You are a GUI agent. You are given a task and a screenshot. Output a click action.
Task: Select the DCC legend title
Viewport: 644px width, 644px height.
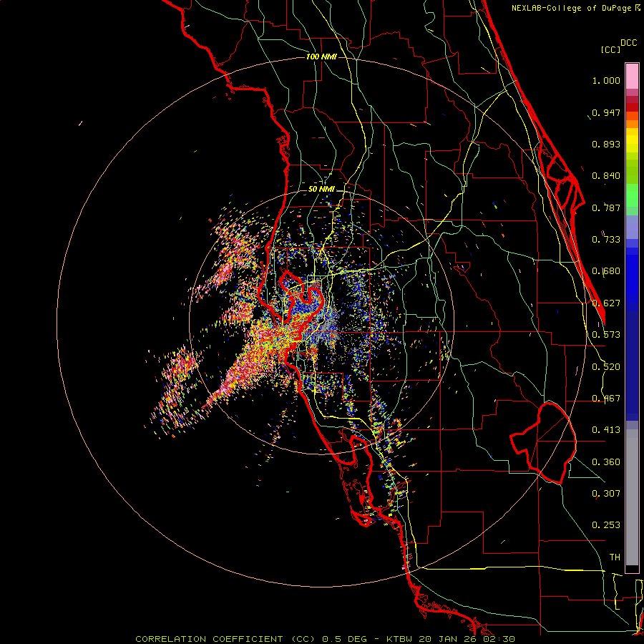coord(629,43)
